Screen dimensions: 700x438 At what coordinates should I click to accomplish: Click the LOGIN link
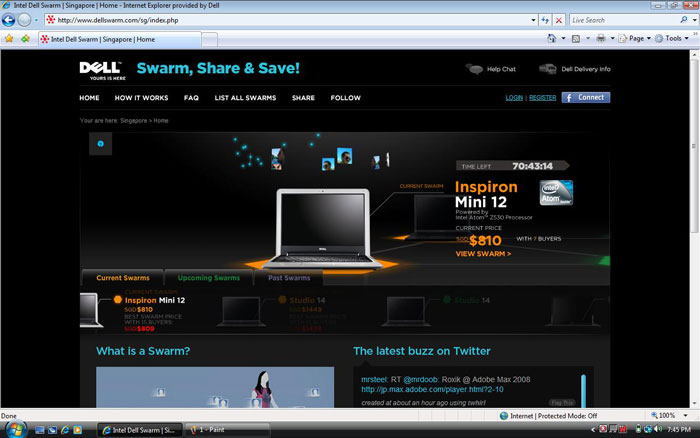point(514,98)
